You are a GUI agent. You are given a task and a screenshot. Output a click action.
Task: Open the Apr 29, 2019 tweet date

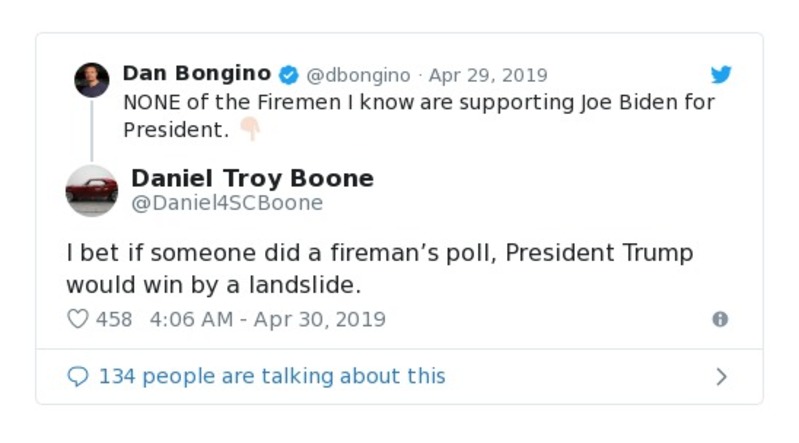487,75
